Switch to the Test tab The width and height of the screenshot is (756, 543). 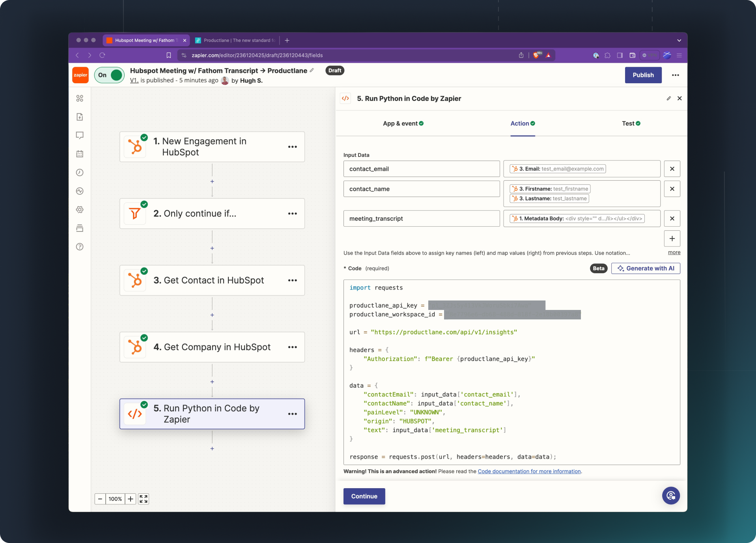[631, 123]
